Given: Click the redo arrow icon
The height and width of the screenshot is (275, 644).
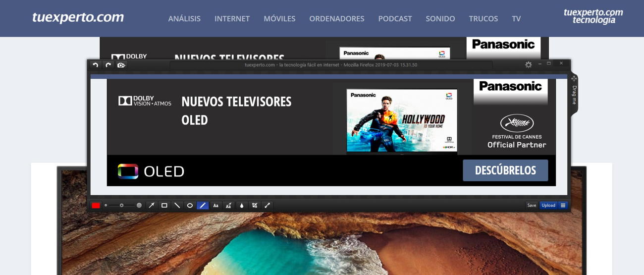Looking at the screenshot, I should pos(108,65).
